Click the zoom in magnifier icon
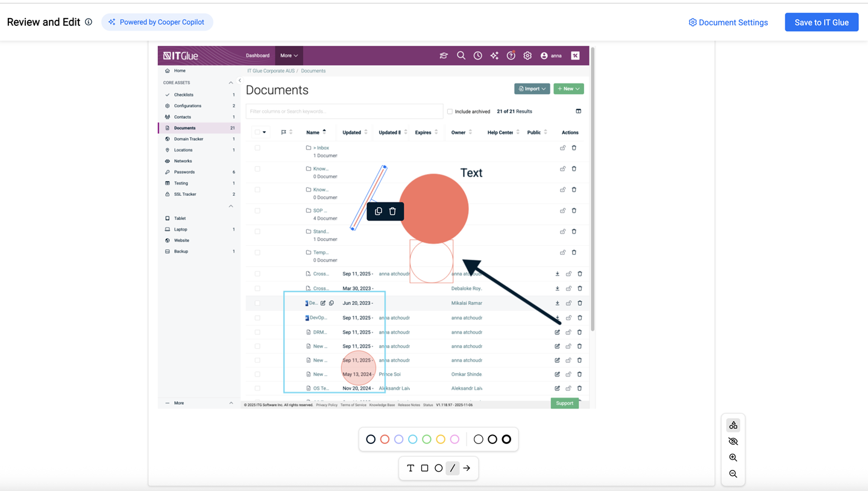 point(733,458)
